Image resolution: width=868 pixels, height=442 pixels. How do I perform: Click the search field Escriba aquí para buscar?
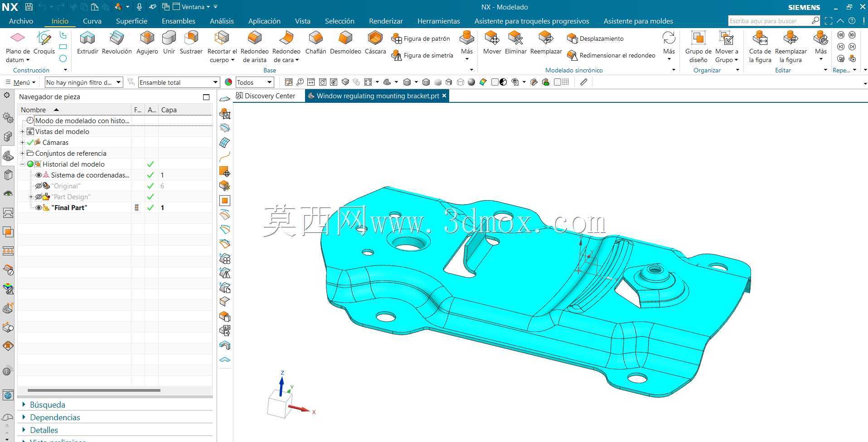pyautogui.click(x=769, y=21)
